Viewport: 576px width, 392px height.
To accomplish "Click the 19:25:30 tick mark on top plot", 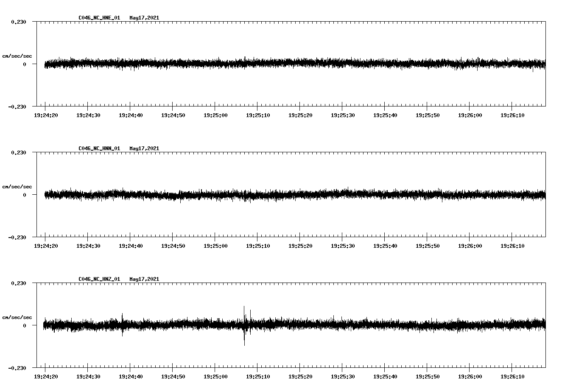I will (x=342, y=107).
